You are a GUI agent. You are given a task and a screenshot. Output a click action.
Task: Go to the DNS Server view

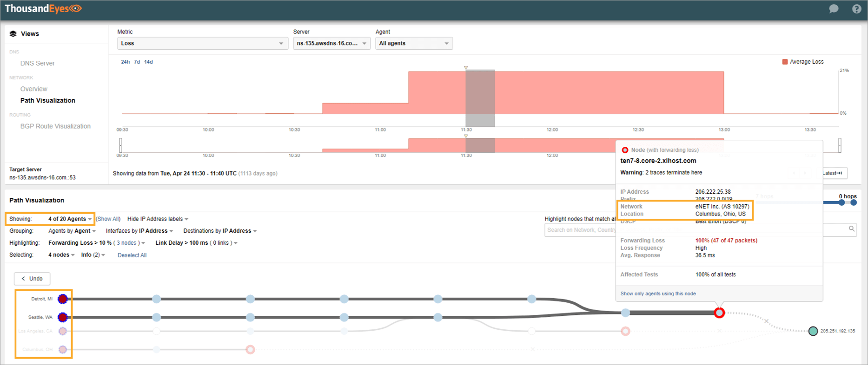click(38, 63)
